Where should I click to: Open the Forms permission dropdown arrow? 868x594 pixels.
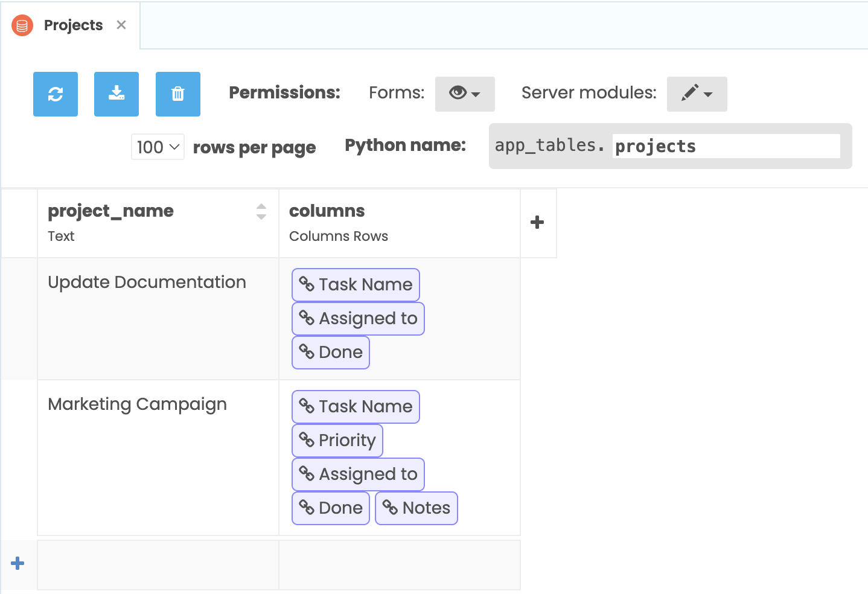point(476,94)
